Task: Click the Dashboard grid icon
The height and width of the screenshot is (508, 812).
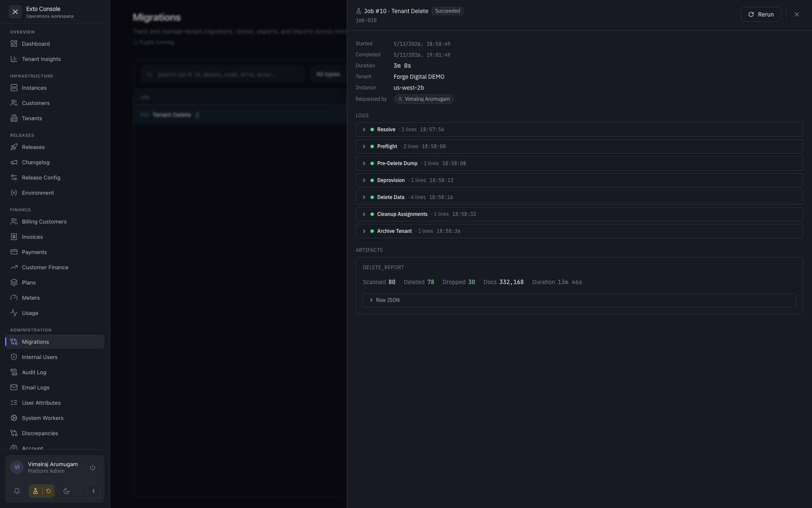Action: pos(14,44)
